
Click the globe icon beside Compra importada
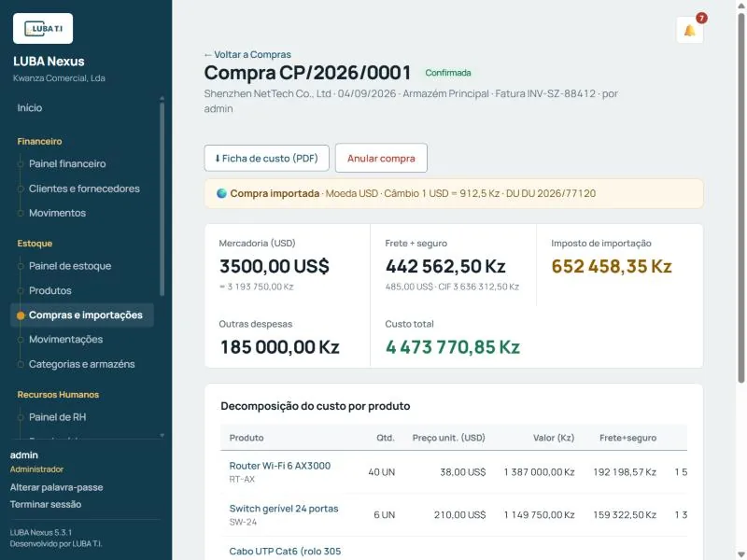point(221,193)
